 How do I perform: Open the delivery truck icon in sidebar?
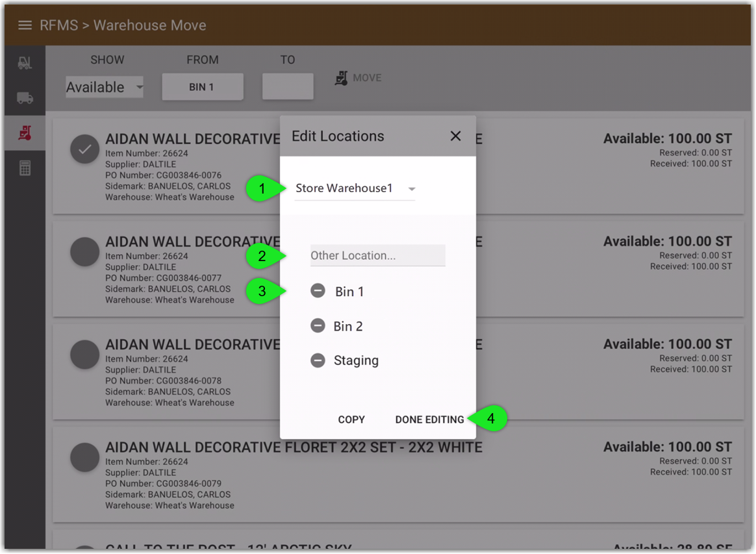click(x=25, y=98)
